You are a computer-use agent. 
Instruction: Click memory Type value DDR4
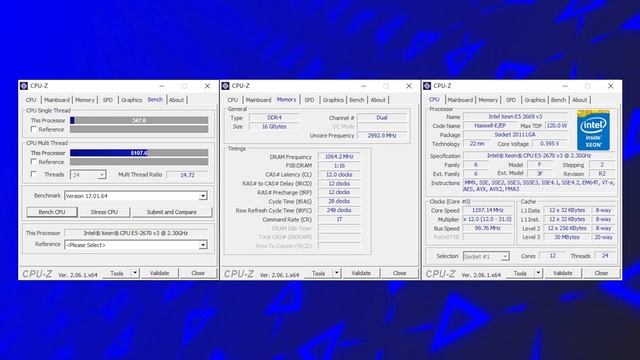click(x=274, y=118)
